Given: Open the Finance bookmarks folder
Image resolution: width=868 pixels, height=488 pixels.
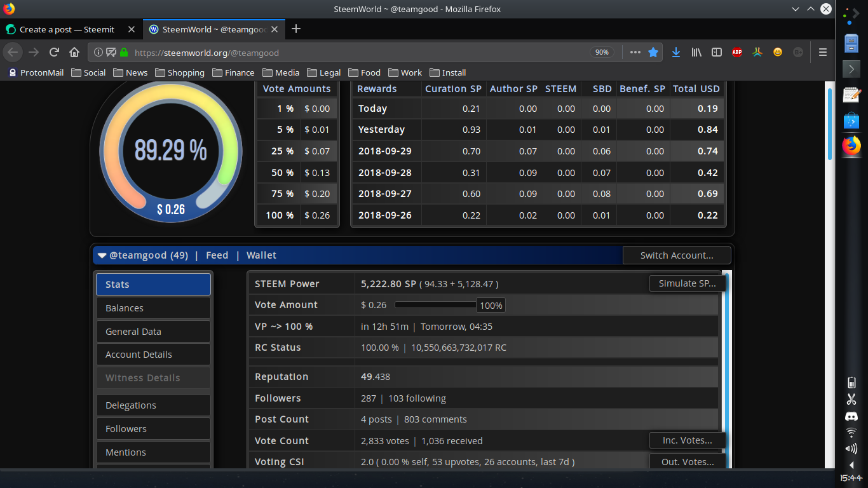Looking at the screenshot, I should tap(233, 72).
